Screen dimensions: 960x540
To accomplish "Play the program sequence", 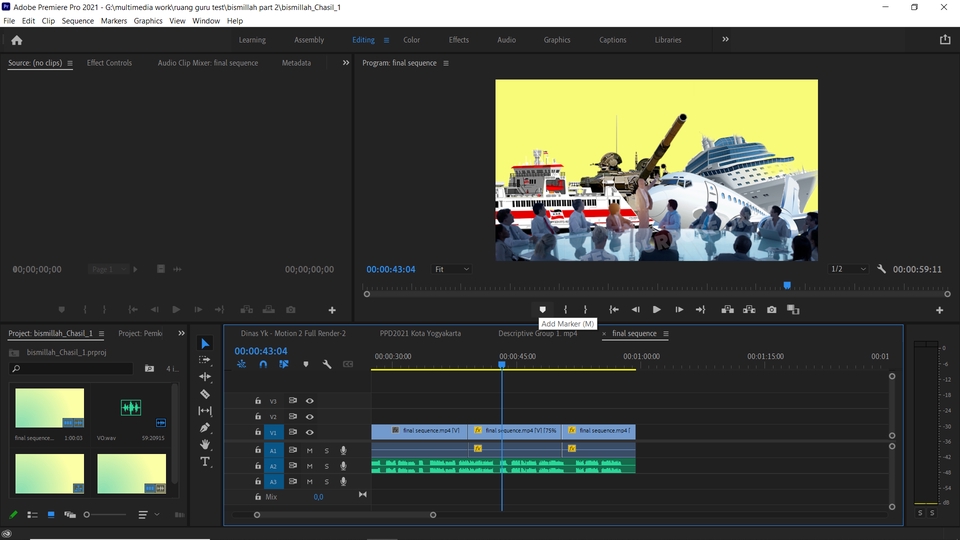I will [x=656, y=310].
